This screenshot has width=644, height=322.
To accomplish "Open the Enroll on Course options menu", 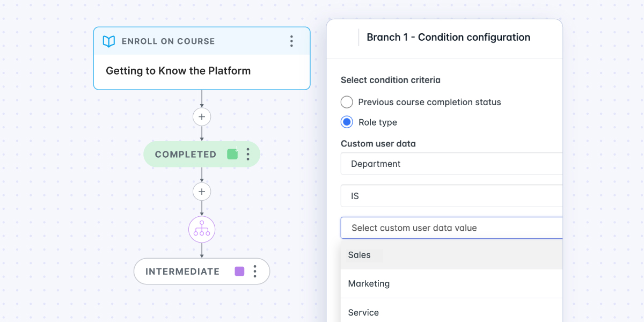I will 291,41.
